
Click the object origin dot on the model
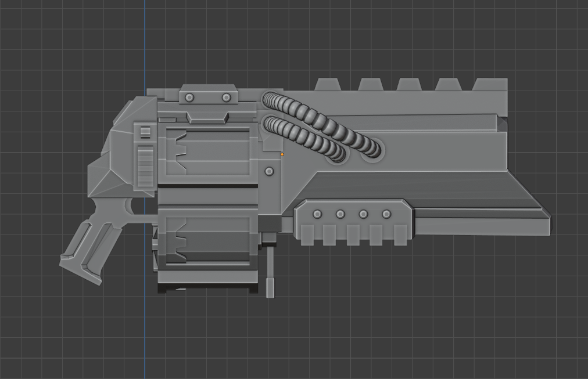[x=282, y=154]
